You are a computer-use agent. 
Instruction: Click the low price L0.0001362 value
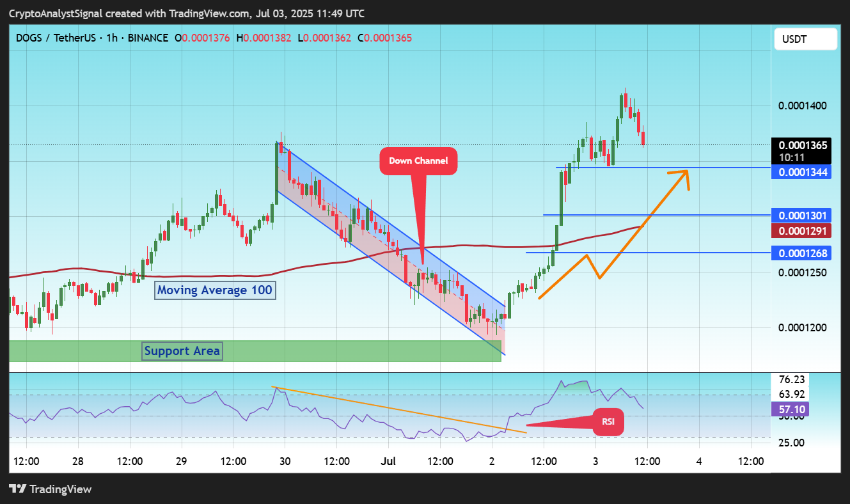tap(324, 38)
